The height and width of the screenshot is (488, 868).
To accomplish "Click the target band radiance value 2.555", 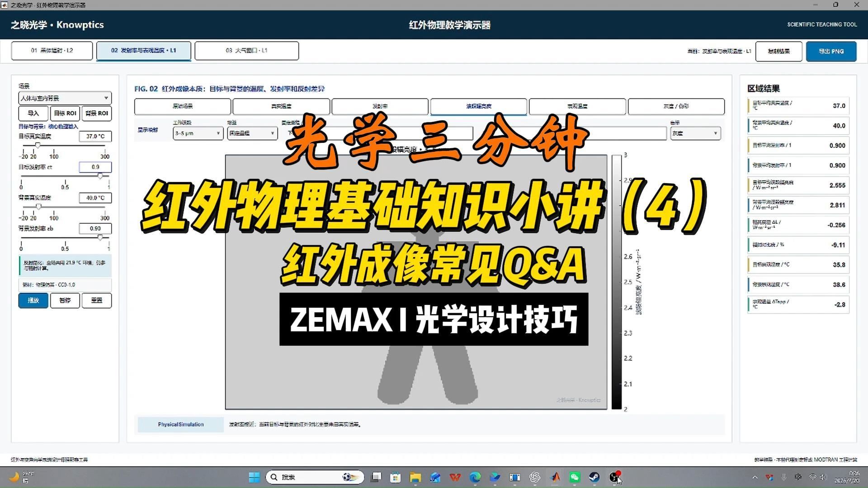I will point(837,185).
